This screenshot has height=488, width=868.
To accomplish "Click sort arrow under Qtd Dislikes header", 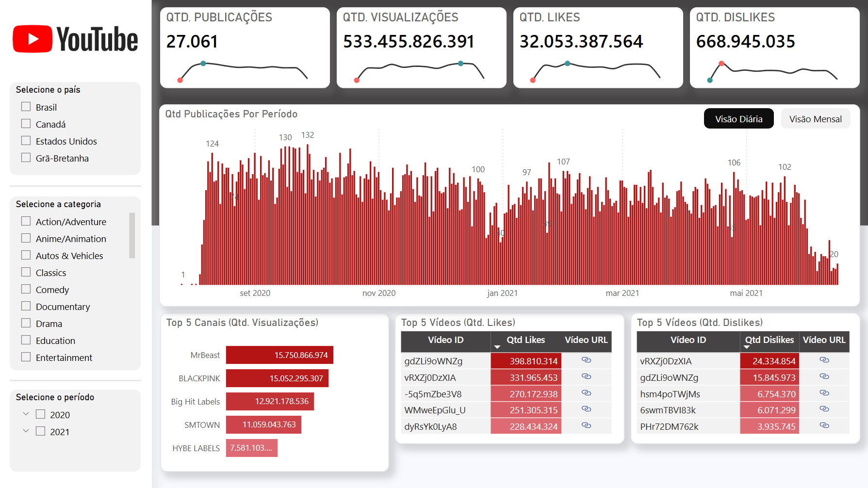I will 747,347.
